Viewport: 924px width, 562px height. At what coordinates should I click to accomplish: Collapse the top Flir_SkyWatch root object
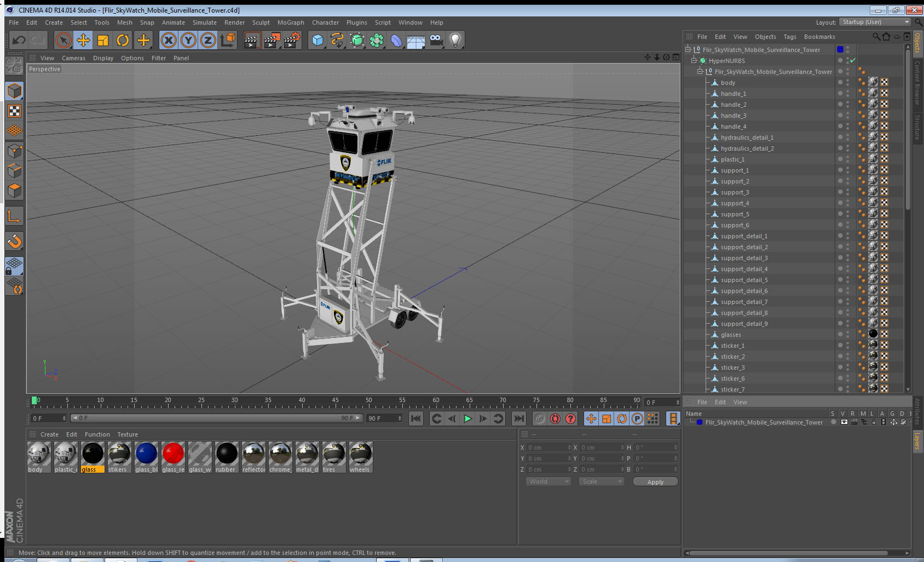point(688,50)
